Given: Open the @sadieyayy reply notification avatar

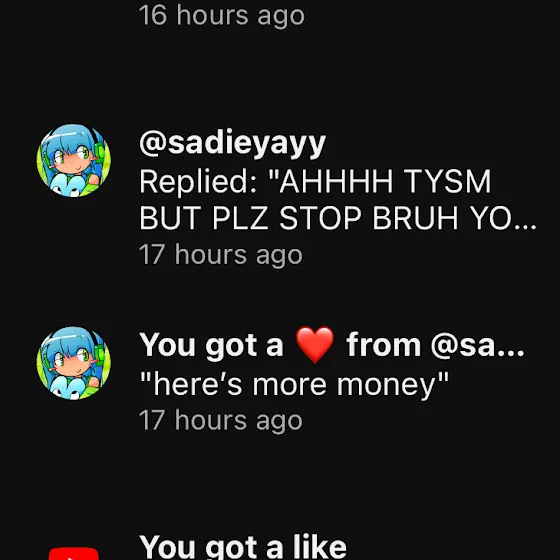Looking at the screenshot, I should [x=74, y=161].
